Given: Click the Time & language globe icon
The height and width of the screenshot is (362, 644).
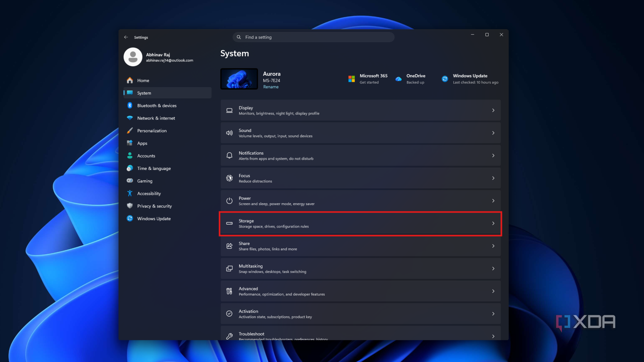Looking at the screenshot, I should point(130,168).
